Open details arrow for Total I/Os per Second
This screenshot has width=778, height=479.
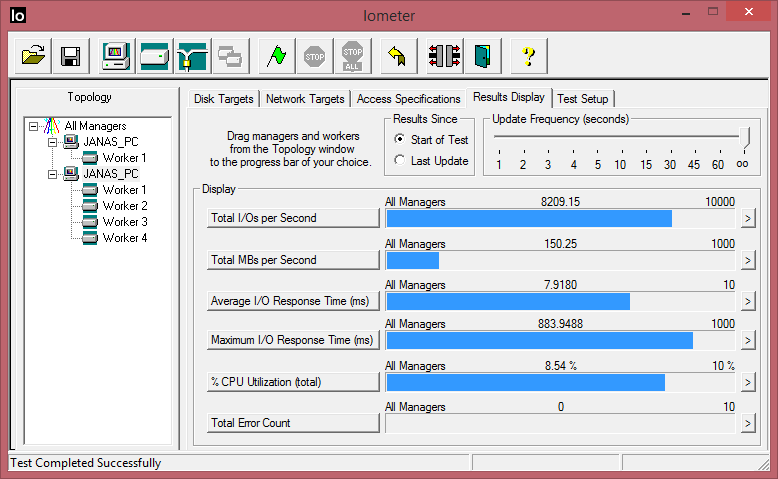coord(748,218)
